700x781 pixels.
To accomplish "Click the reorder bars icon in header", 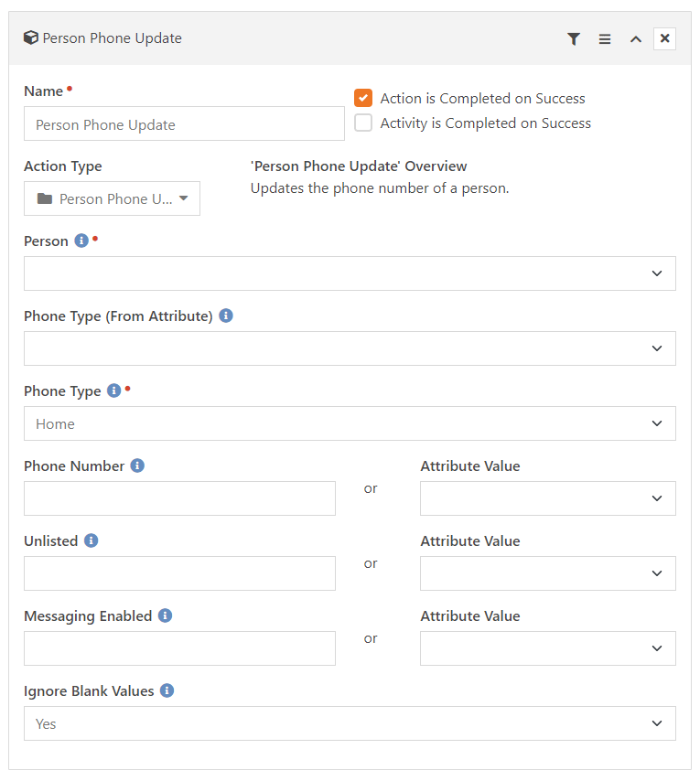I will tap(605, 38).
